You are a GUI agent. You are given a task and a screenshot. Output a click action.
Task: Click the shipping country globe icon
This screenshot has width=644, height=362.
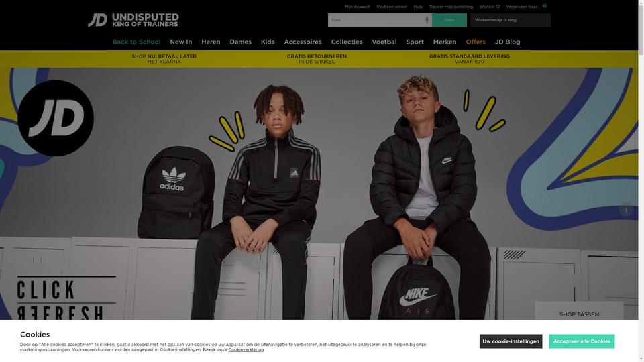544,6
